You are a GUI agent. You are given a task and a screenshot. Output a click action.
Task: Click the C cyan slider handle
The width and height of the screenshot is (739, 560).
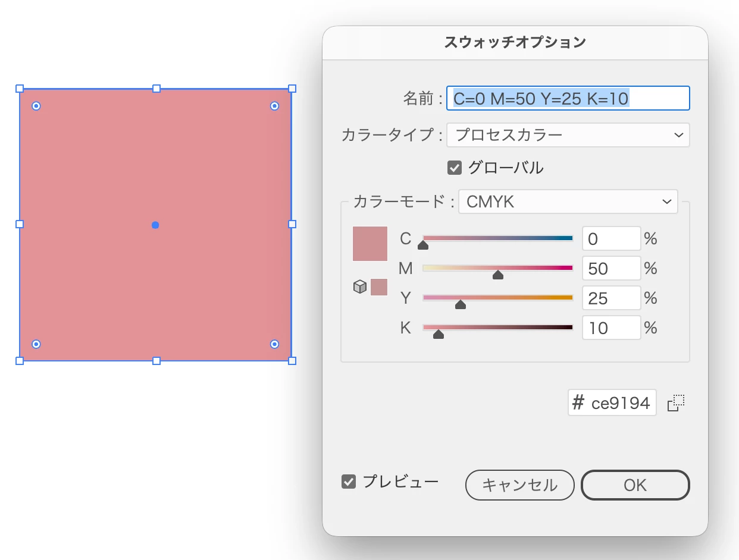click(423, 245)
